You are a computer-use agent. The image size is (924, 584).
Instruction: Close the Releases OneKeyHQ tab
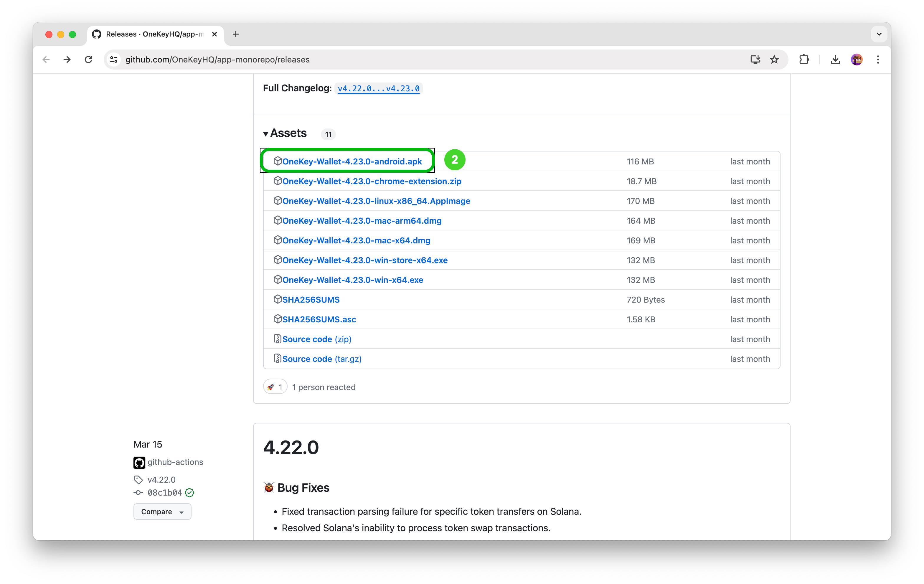214,34
